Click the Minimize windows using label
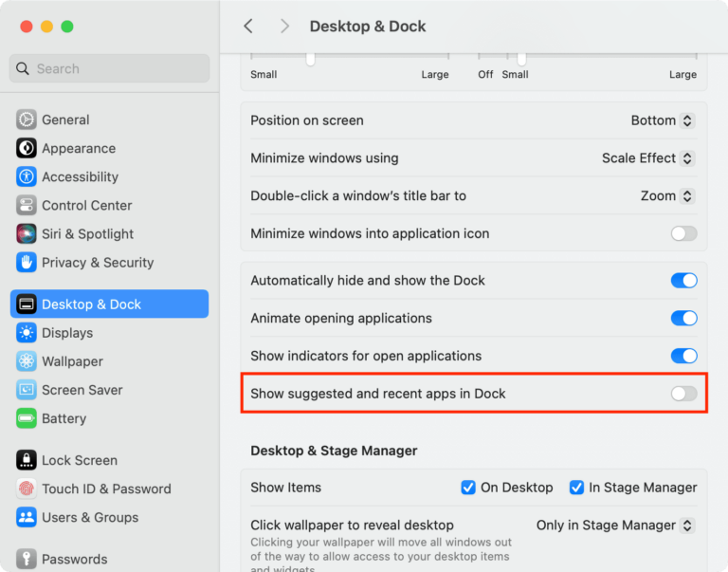The height and width of the screenshot is (572, 728). [x=324, y=158]
